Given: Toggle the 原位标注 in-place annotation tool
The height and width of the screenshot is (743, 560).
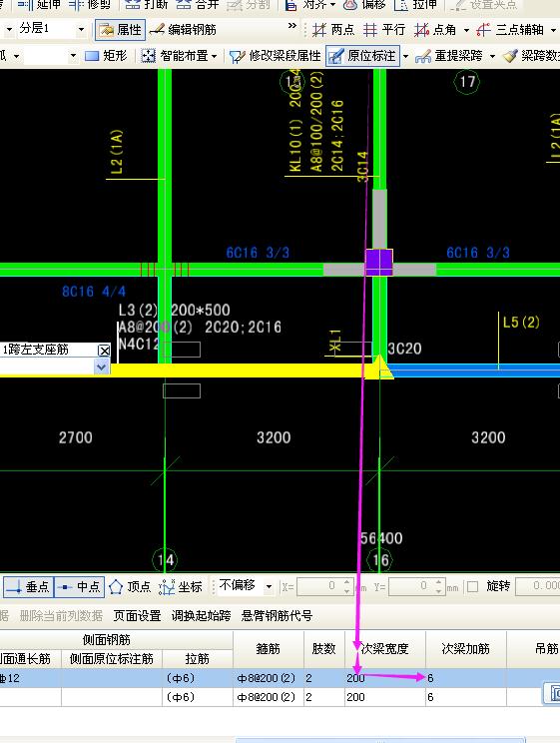Looking at the screenshot, I should [x=363, y=56].
